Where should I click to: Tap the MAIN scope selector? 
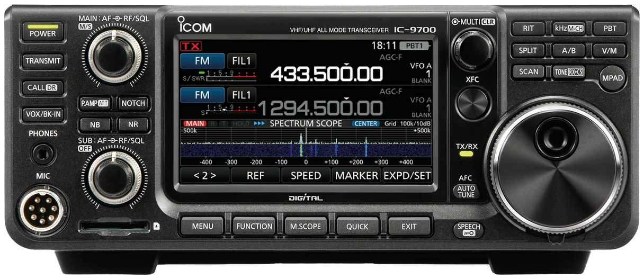[194, 123]
